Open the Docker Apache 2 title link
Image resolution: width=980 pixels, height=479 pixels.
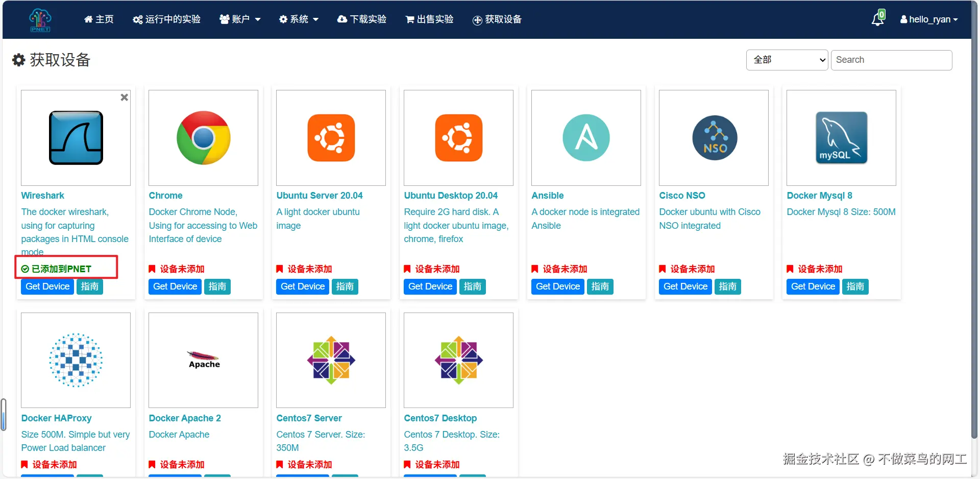[x=185, y=418]
